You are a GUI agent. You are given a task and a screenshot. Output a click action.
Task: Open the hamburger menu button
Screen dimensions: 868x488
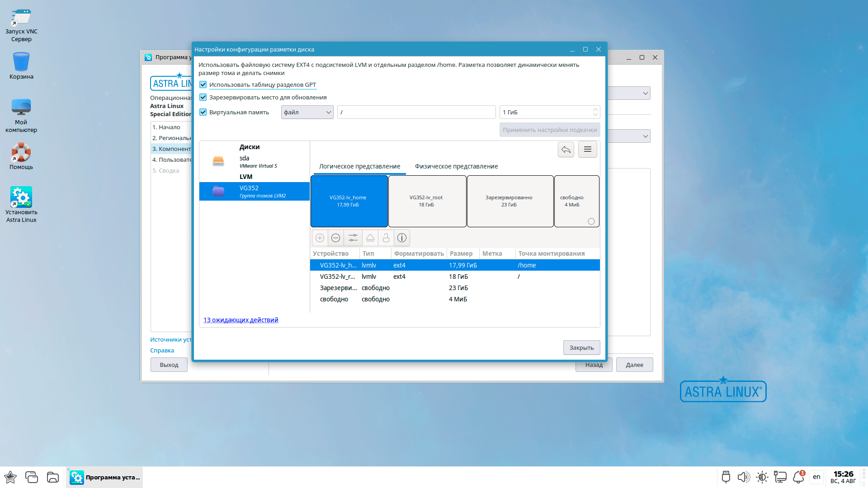pos(587,150)
